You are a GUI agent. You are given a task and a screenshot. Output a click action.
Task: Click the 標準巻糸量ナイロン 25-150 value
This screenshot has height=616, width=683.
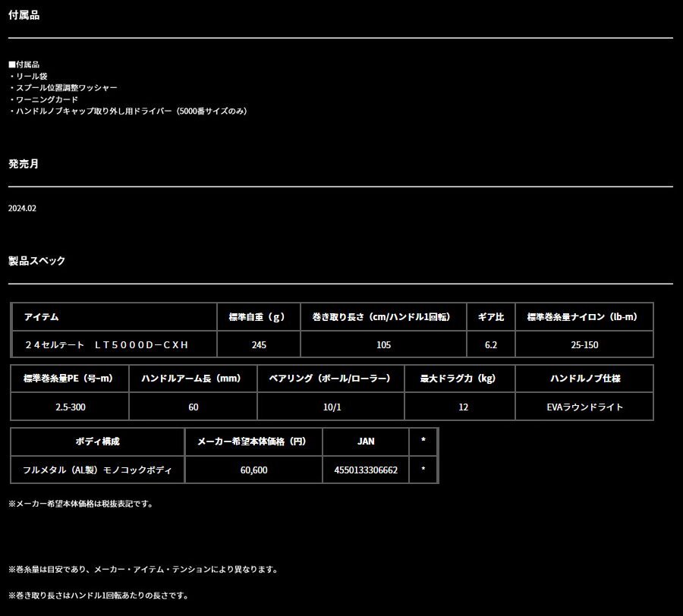pos(584,344)
